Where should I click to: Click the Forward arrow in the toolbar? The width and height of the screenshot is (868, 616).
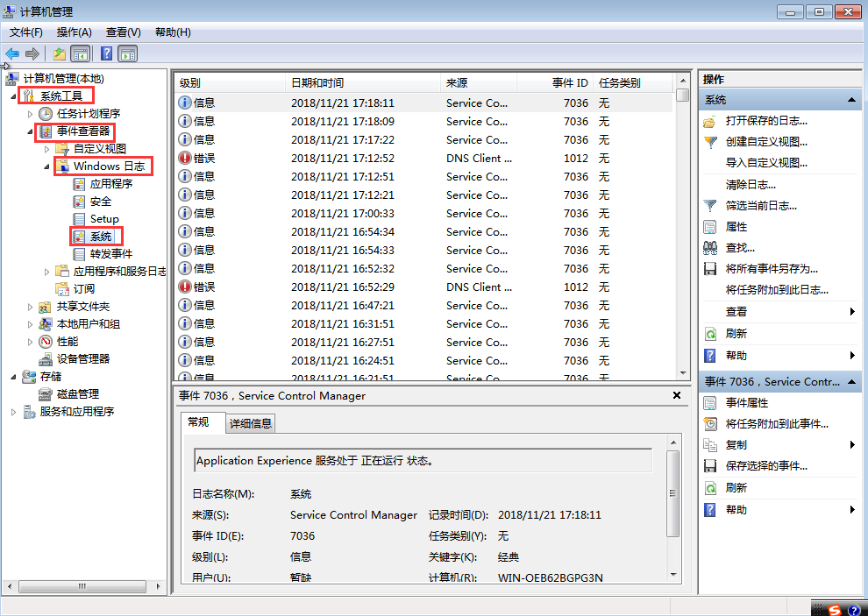tap(32, 53)
